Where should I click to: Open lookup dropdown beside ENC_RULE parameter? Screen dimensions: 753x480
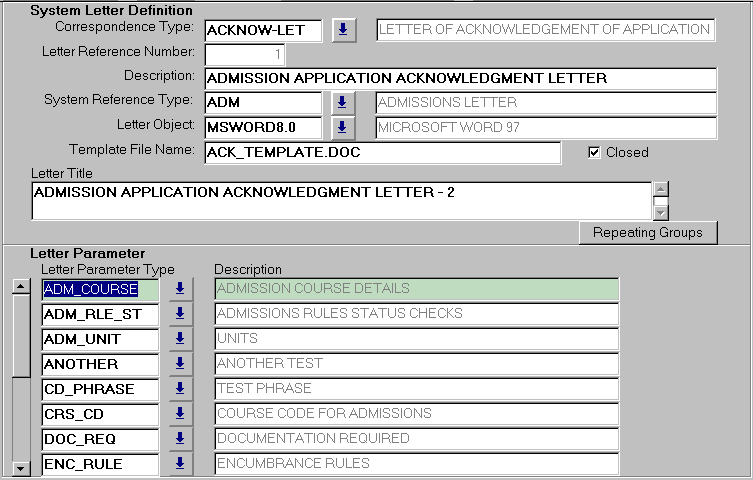pos(180,464)
